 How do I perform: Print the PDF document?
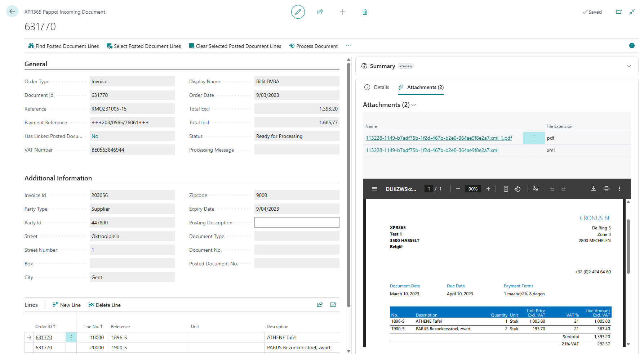click(607, 189)
